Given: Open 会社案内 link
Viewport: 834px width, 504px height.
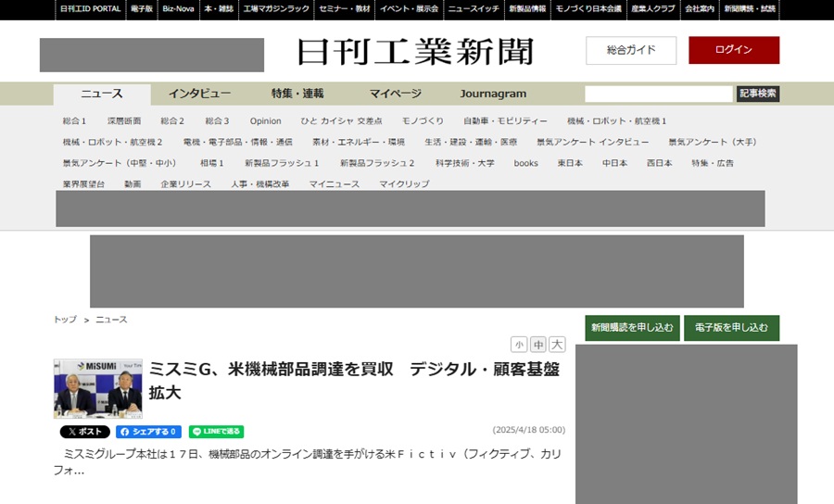Looking at the screenshot, I should (x=700, y=9).
